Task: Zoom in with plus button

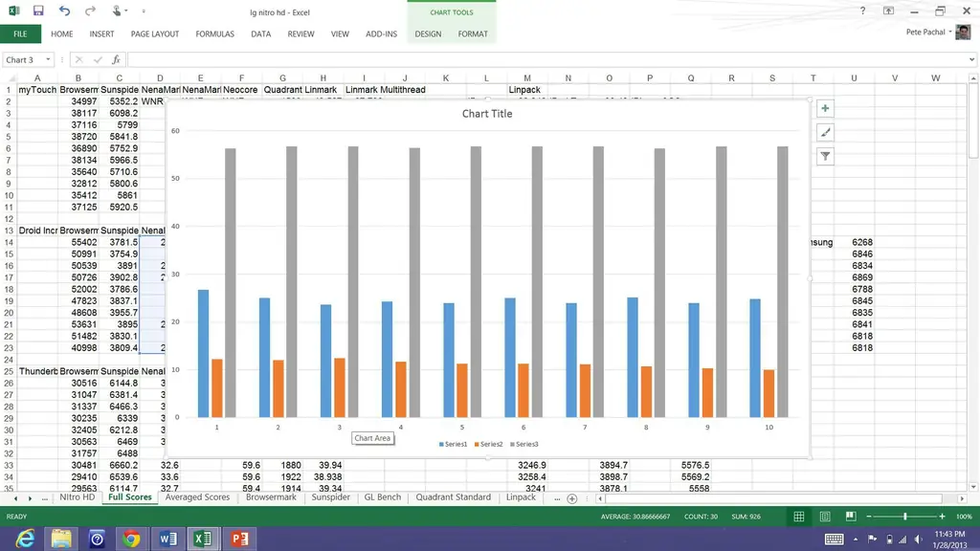Action: click(942, 517)
